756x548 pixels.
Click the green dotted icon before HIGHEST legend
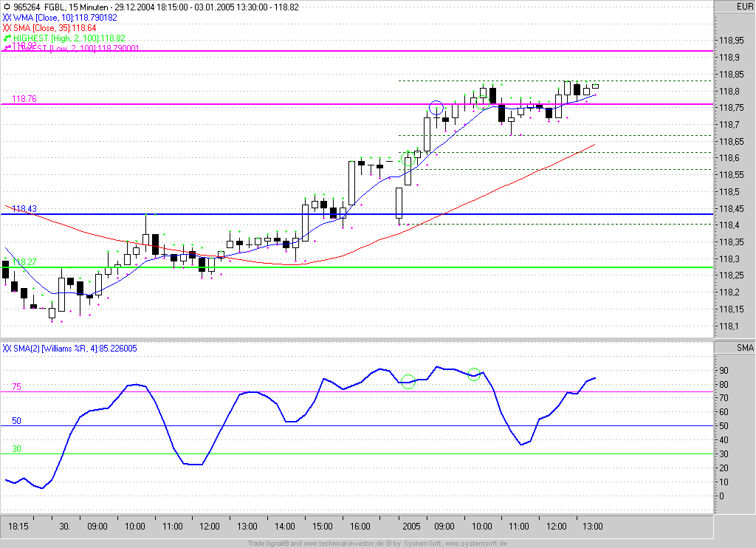coord(7,38)
